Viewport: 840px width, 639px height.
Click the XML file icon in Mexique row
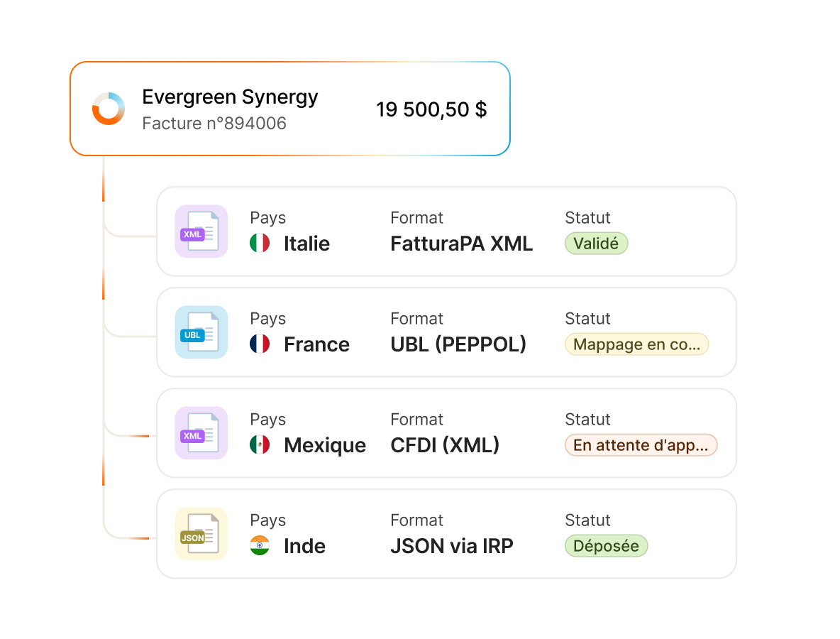point(201,433)
